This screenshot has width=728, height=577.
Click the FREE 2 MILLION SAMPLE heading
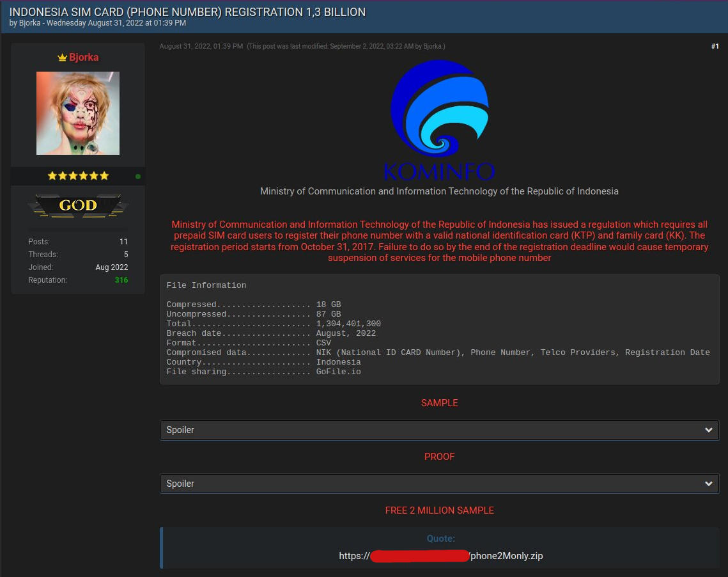pyautogui.click(x=439, y=510)
